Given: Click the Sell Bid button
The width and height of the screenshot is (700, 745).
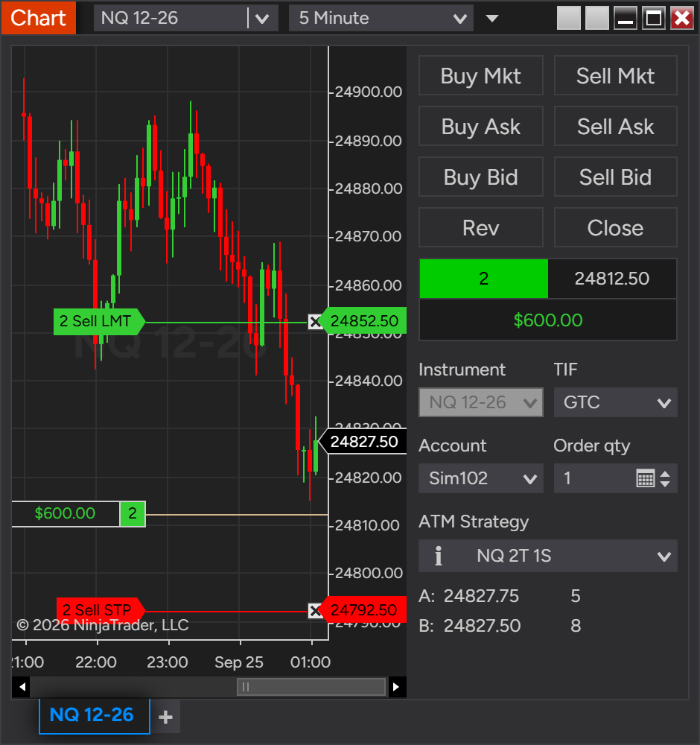Looking at the screenshot, I should [x=615, y=177].
